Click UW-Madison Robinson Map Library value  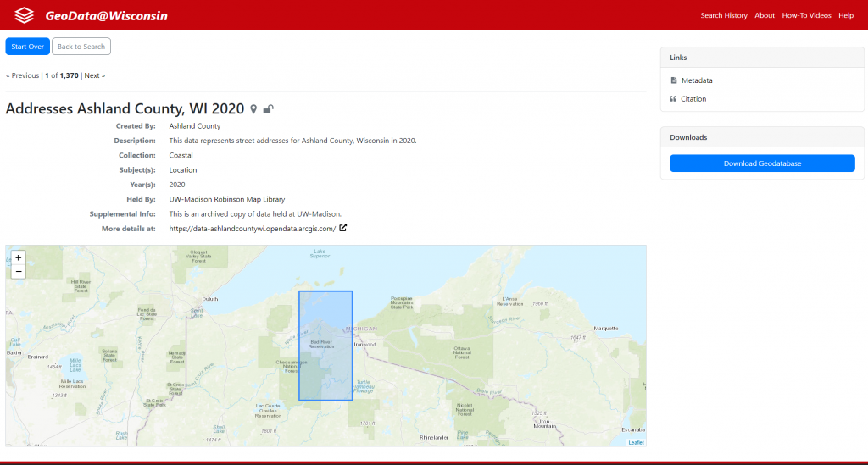click(227, 199)
